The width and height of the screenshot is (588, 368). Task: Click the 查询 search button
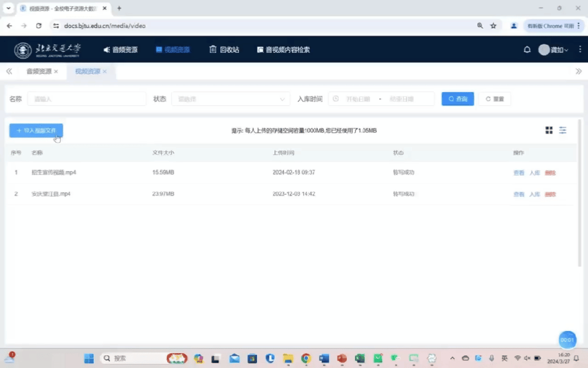pos(457,99)
